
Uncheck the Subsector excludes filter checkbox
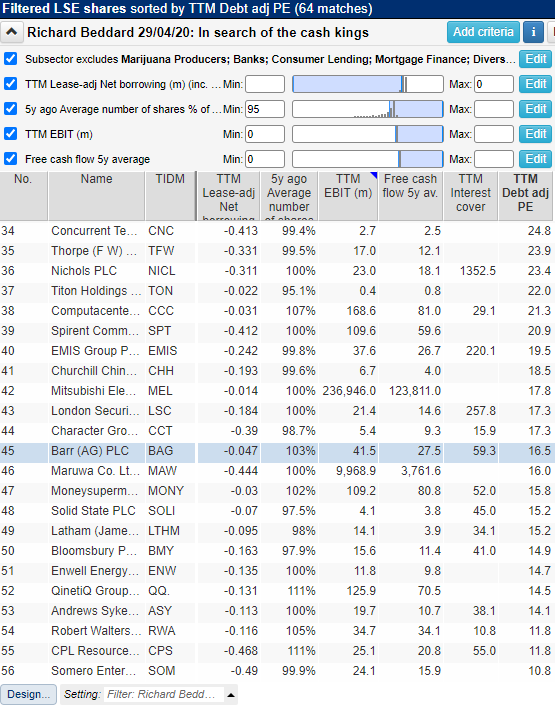pos(10,59)
